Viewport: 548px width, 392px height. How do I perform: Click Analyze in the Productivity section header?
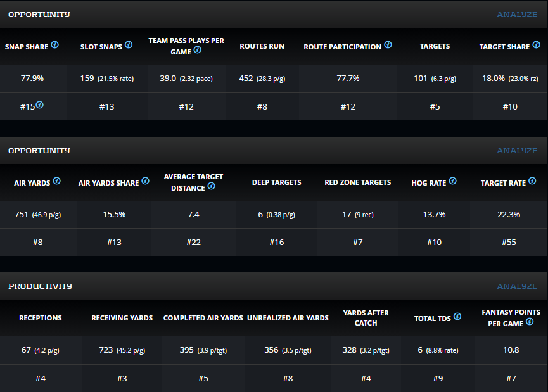point(517,286)
